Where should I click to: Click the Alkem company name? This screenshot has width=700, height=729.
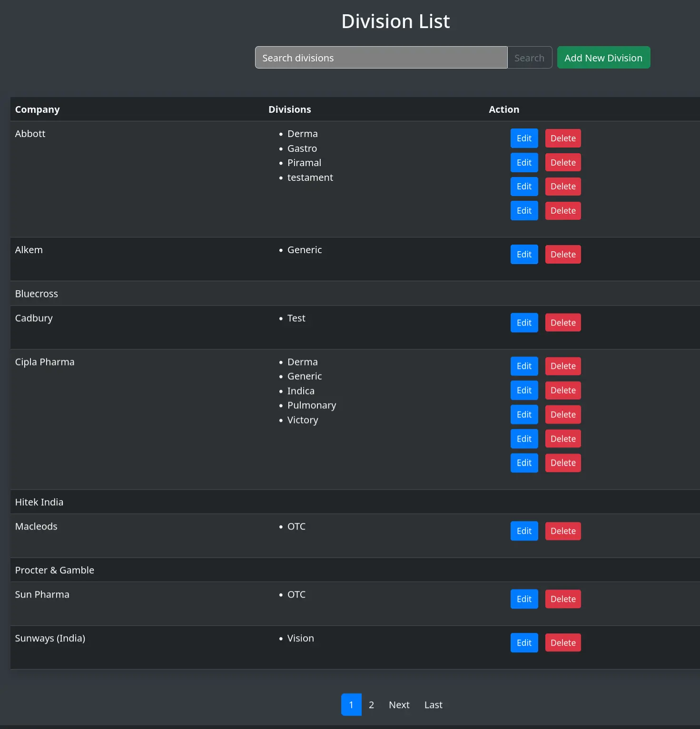29,250
